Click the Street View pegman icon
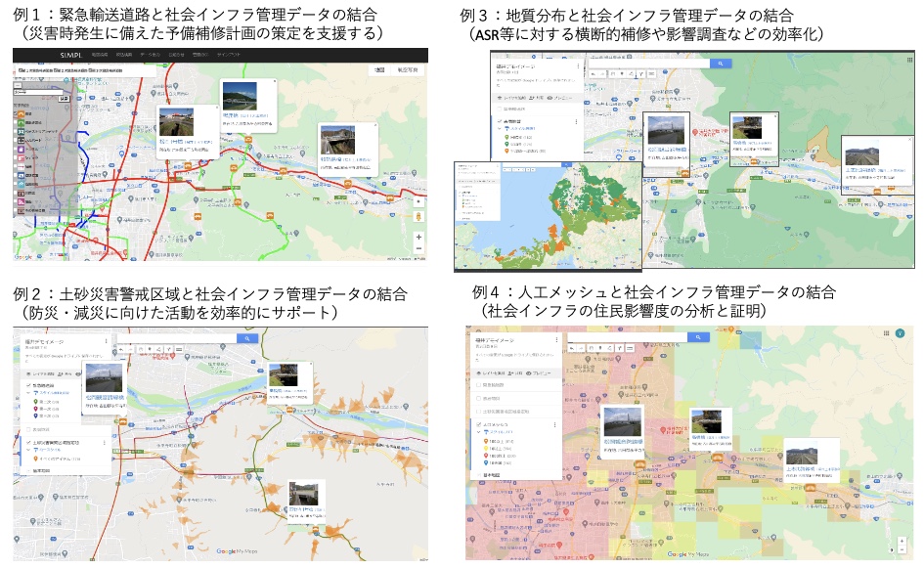This screenshot has height=569, width=924. click(x=418, y=215)
